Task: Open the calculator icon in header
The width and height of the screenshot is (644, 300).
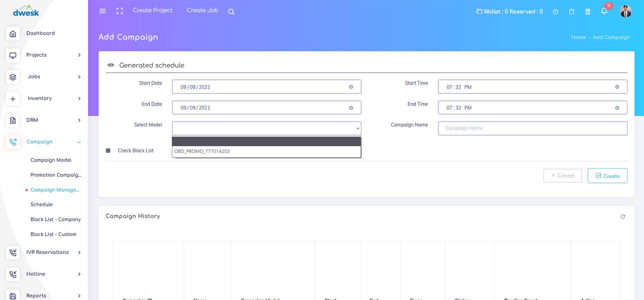Action: click(588, 11)
